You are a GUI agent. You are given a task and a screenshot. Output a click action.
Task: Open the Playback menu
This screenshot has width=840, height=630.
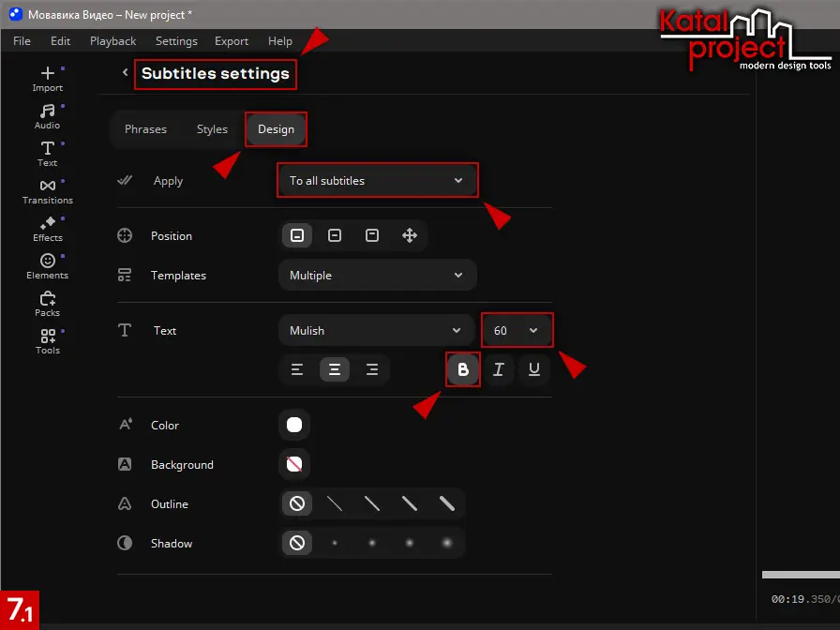pos(112,41)
